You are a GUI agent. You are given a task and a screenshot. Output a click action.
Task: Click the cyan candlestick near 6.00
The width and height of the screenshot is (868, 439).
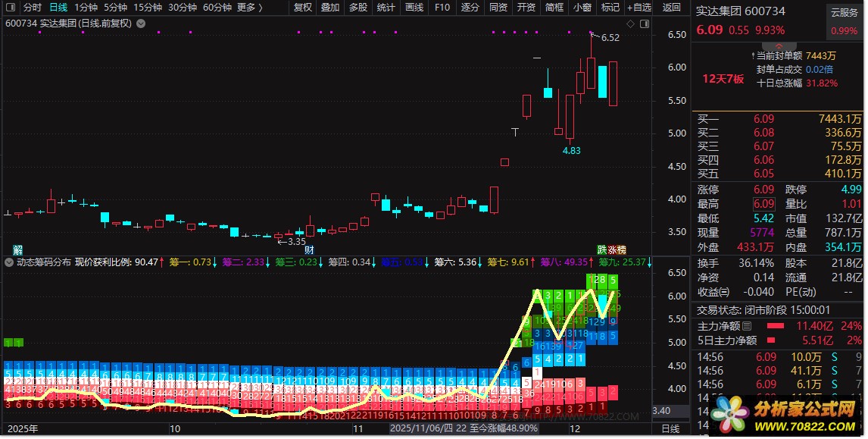pos(602,82)
